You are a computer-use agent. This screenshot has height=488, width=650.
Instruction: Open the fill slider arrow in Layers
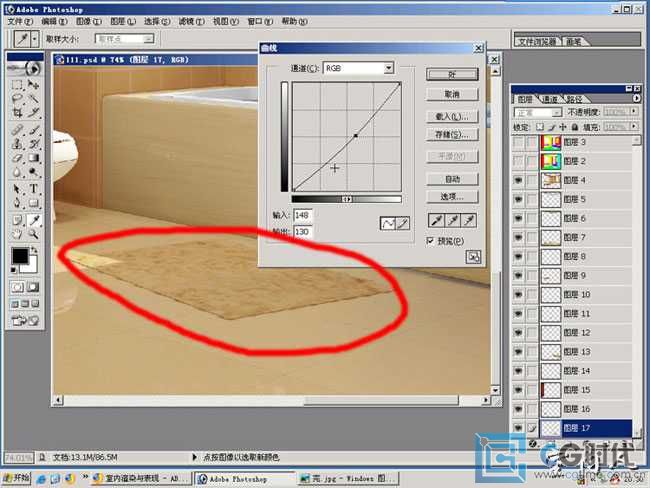634,126
